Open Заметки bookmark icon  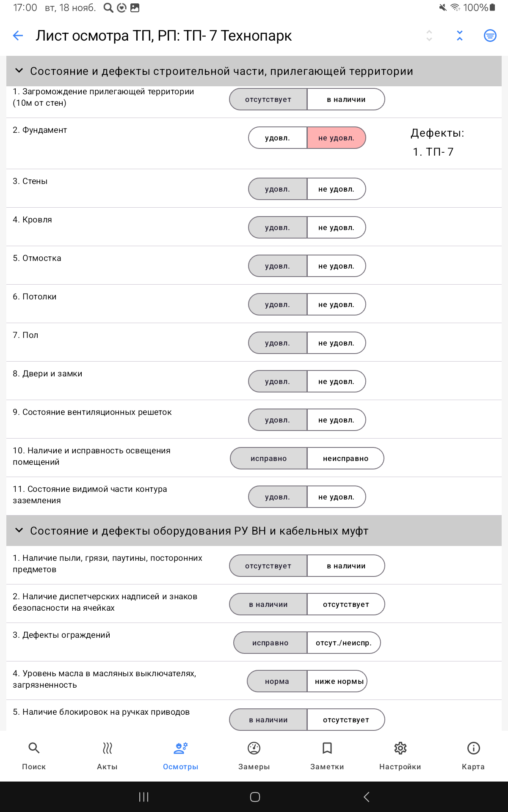pyautogui.click(x=327, y=749)
